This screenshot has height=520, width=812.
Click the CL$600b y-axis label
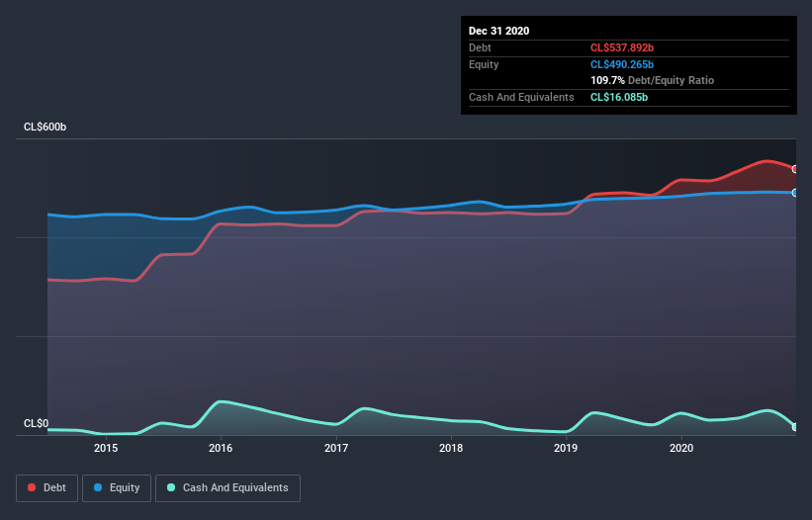[45, 127]
